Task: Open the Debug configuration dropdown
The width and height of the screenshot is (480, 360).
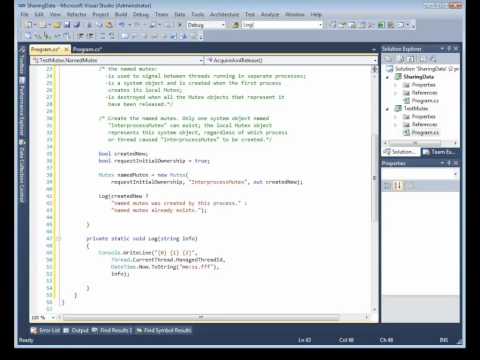Action: click(223, 25)
